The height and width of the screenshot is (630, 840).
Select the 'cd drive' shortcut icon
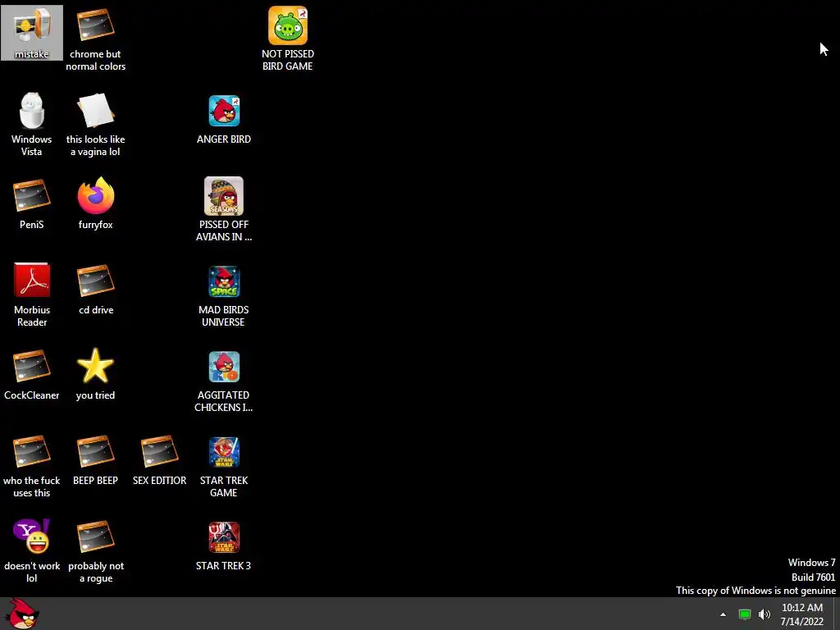click(95, 290)
